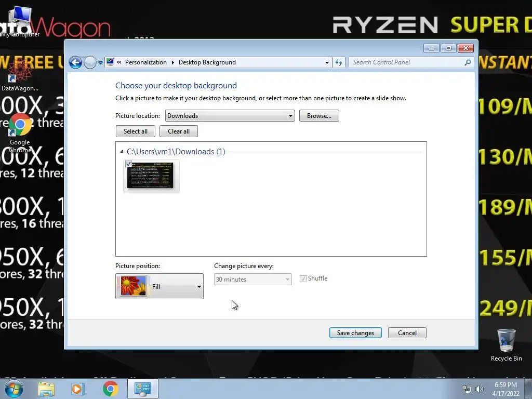Click the Control Panel taskbar button

[x=143, y=389]
